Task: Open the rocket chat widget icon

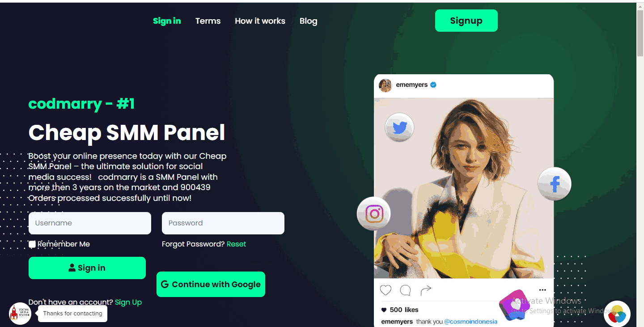Action: click(x=20, y=314)
